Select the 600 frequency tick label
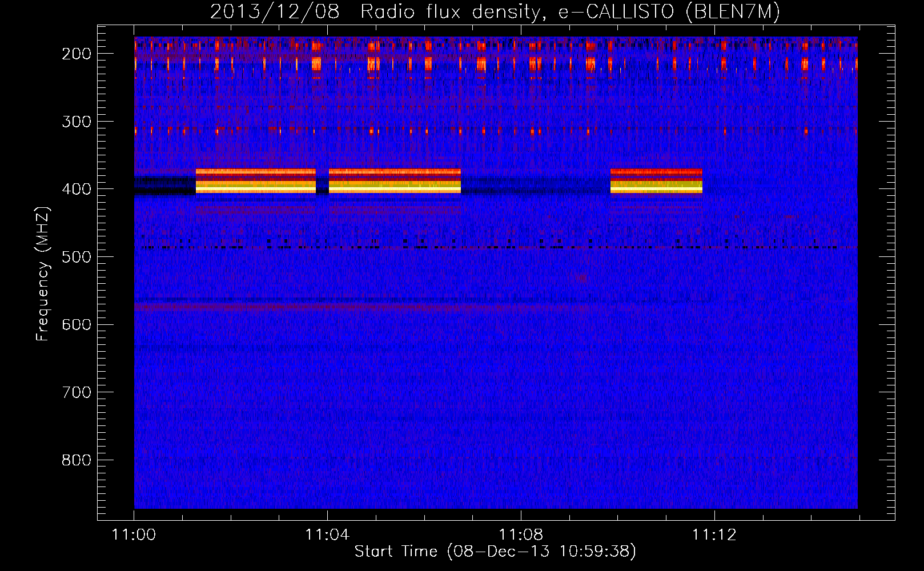 pyautogui.click(x=77, y=325)
